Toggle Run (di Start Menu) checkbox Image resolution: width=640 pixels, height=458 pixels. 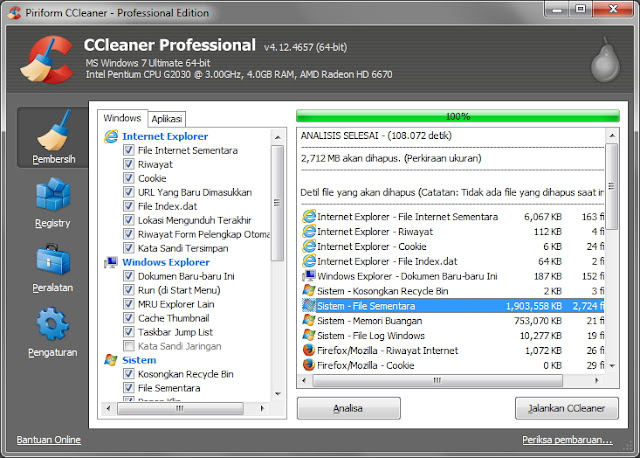[129, 290]
